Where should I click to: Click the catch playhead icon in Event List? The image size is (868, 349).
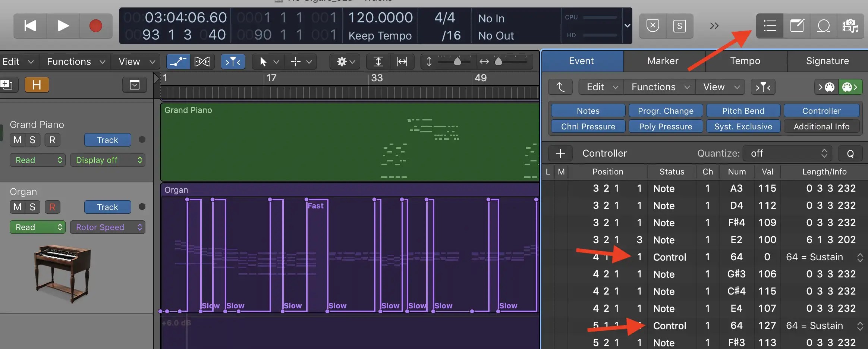[560, 87]
